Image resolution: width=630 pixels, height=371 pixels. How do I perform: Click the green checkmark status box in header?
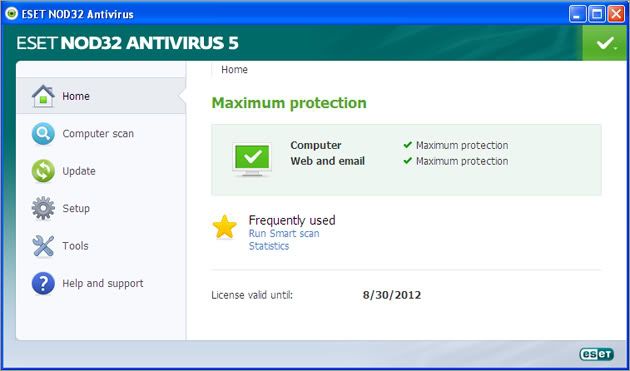pos(605,43)
